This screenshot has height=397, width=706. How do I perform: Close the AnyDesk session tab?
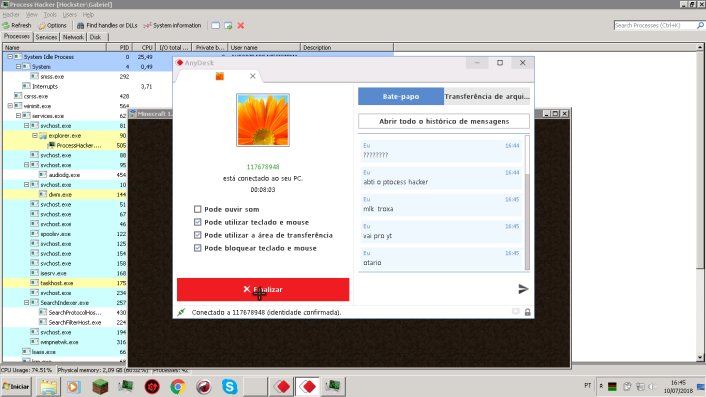coord(253,76)
